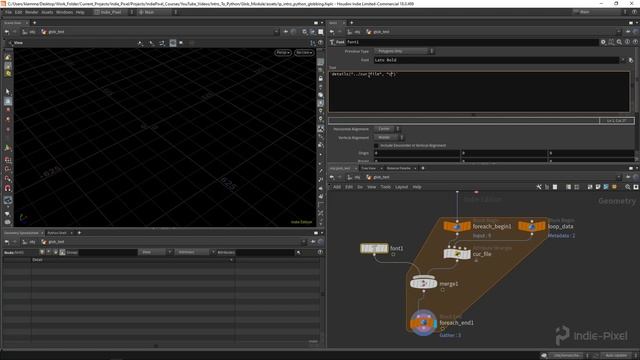Viewport: 640px width, 360px height.
Task: Open the Horizontal Alignment dropdown
Action: coord(387,129)
